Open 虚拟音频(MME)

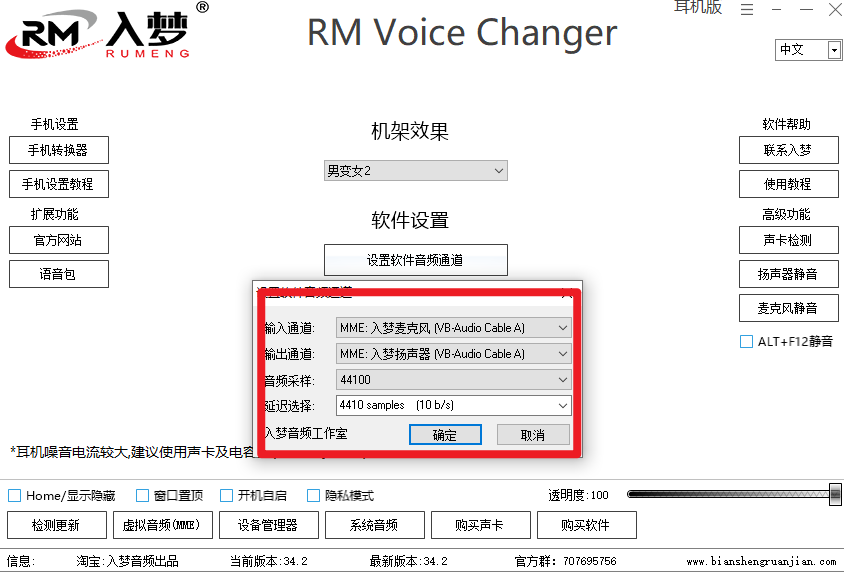tap(163, 525)
